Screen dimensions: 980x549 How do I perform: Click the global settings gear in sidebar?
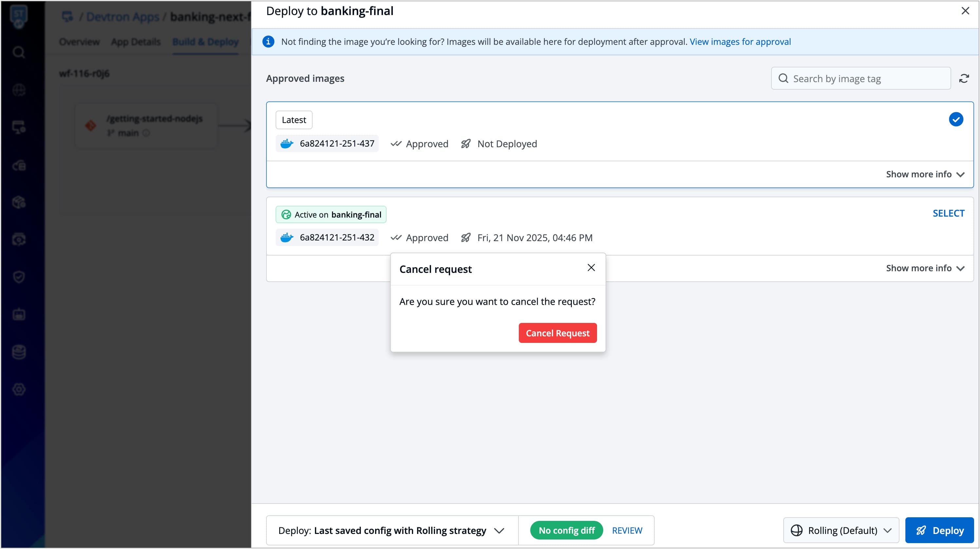(x=19, y=389)
